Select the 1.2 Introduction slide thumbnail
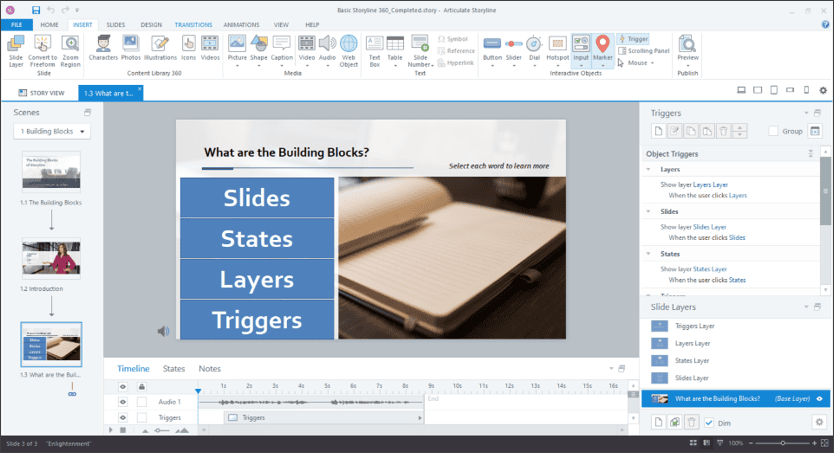Viewport: 834px width, 453px height. (x=51, y=258)
